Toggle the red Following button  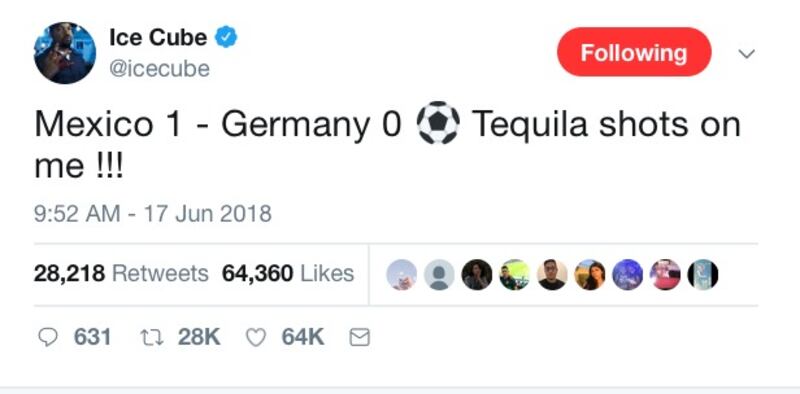[634, 52]
